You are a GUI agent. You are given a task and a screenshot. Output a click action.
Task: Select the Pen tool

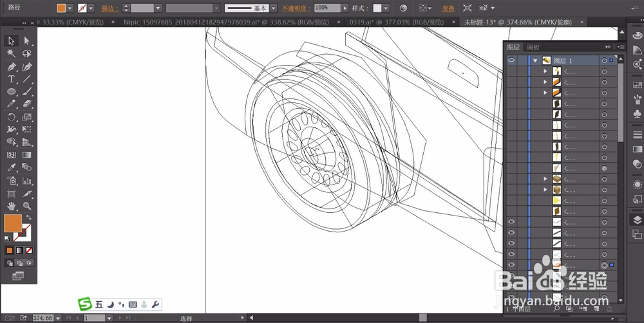pos(11,66)
